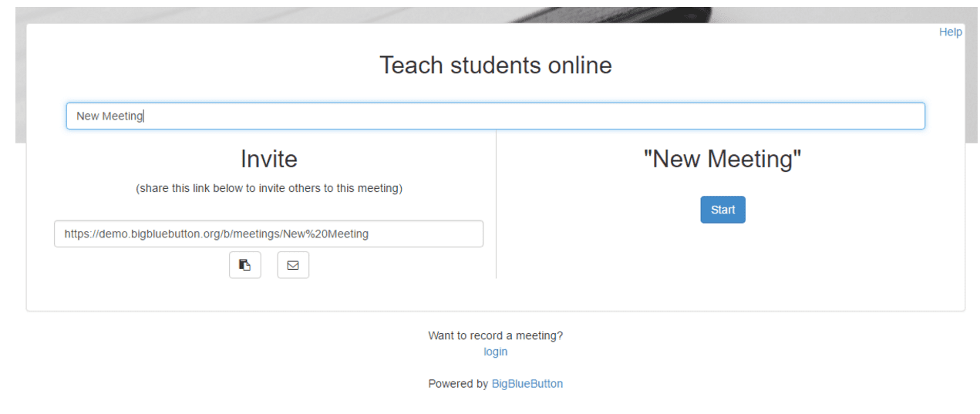This screenshot has height=414, width=980.
Task: Follow the login link to record meetings
Action: tap(495, 352)
